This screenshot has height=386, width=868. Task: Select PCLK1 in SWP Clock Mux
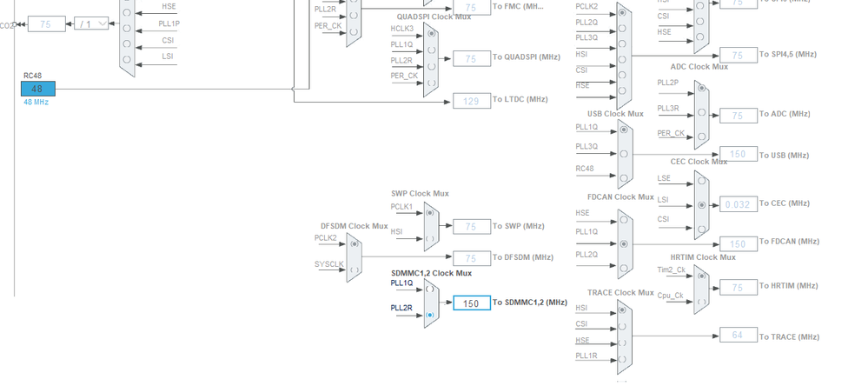pos(431,213)
